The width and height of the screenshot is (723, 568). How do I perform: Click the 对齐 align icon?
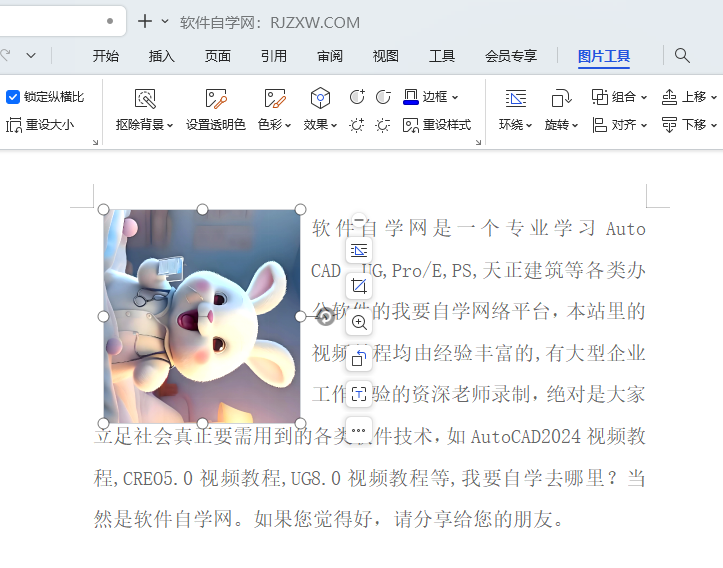pos(599,125)
